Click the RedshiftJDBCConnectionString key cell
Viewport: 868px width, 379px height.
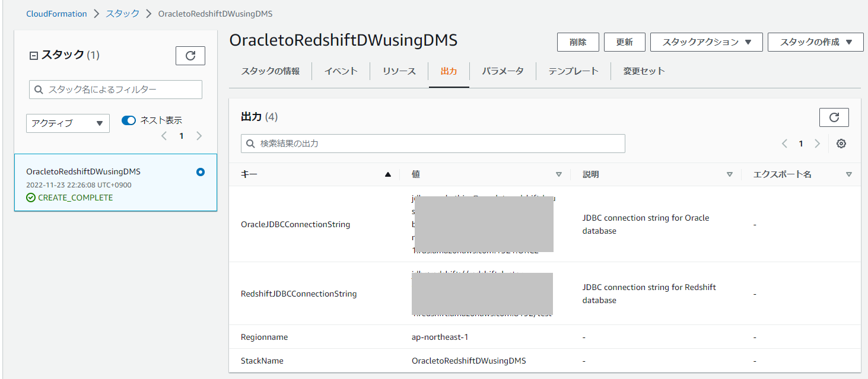tap(299, 294)
